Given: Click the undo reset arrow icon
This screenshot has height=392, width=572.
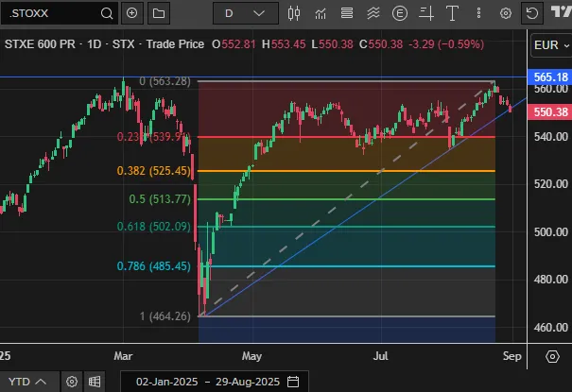Looking at the screenshot, I should pos(532,13).
